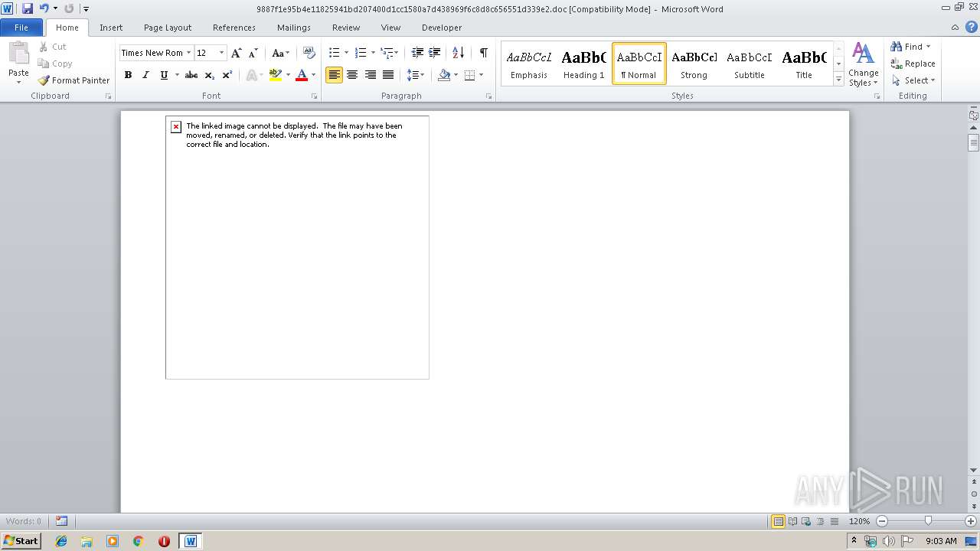The width and height of the screenshot is (980, 551).
Task: Toggle Italic formatting
Action: [145, 75]
